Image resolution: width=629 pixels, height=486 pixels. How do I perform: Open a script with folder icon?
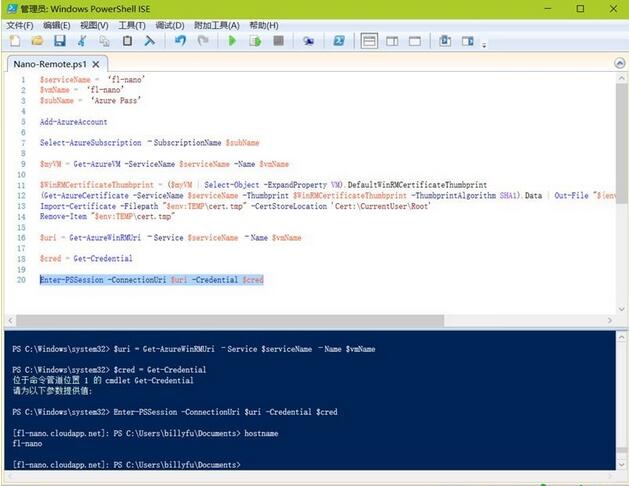pos(37,41)
